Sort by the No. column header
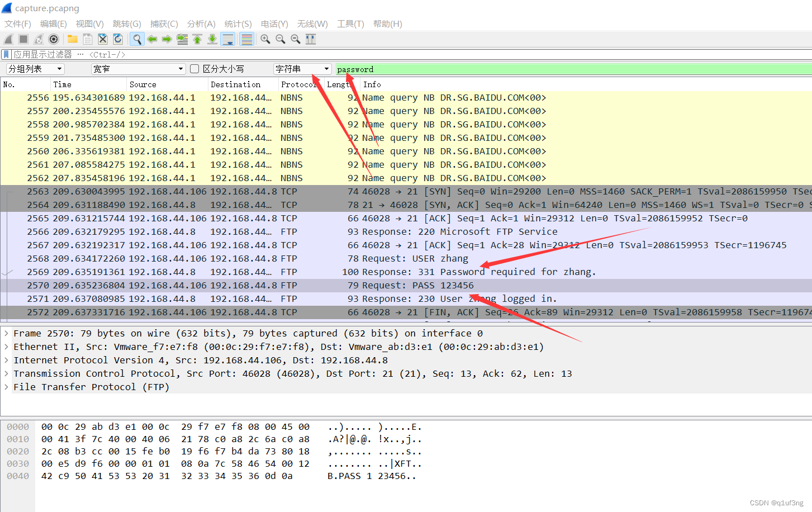The width and height of the screenshot is (812, 512). tap(26, 84)
